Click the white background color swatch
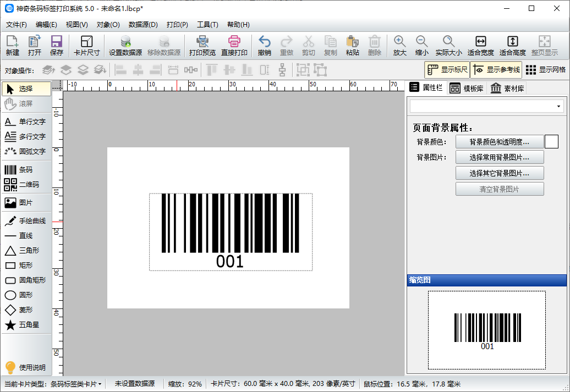 click(551, 142)
